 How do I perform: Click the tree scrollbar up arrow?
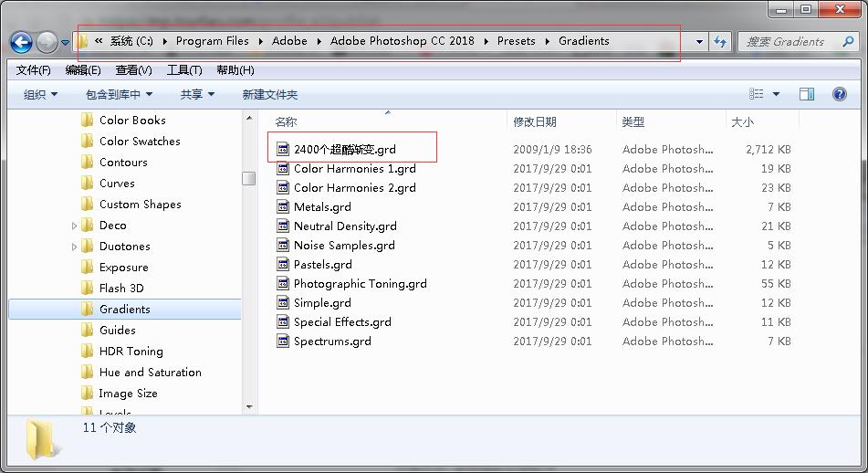point(249,118)
